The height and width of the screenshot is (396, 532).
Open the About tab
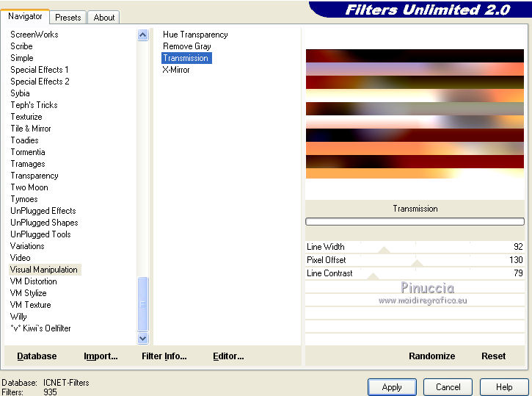[x=103, y=18]
